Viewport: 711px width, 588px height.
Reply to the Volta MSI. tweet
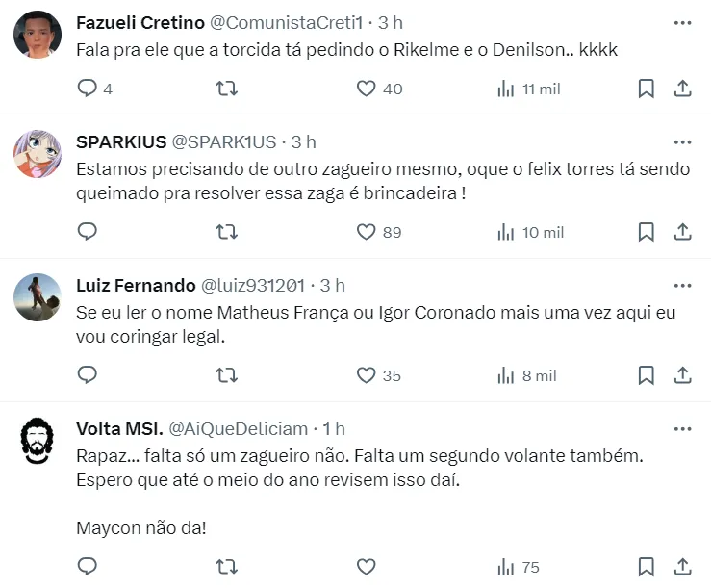88,567
